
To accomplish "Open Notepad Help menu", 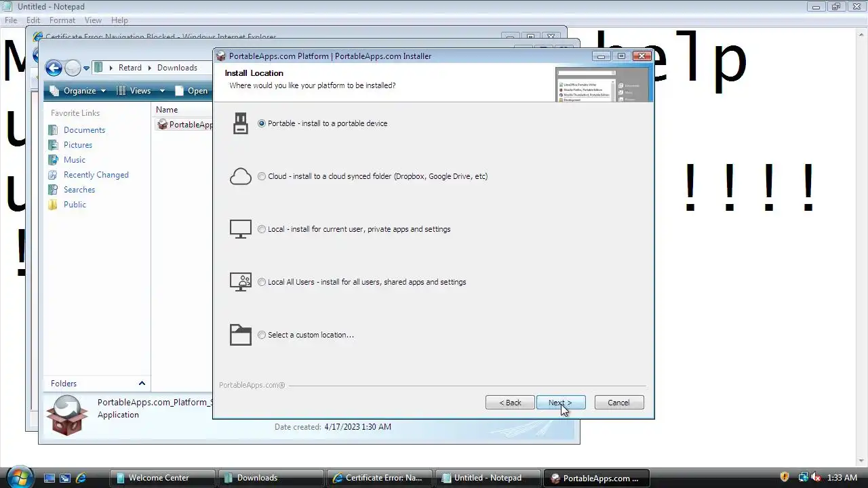I will pyautogui.click(x=119, y=20).
